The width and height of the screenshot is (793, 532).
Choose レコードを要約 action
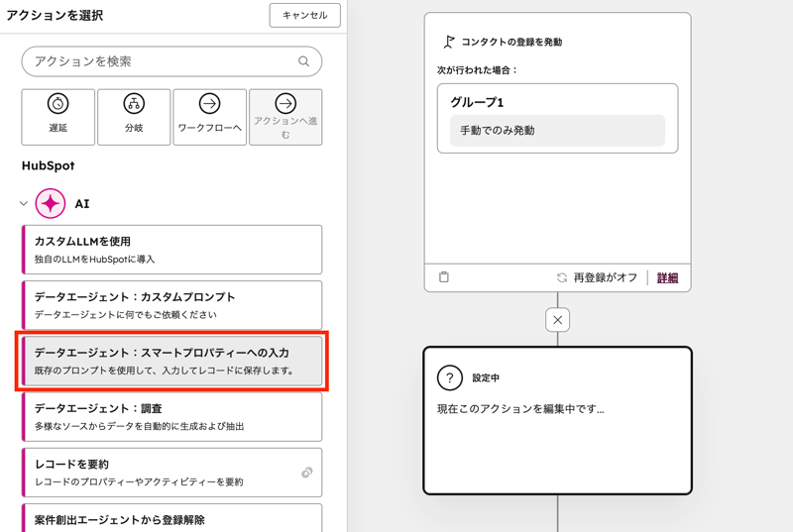point(171,473)
